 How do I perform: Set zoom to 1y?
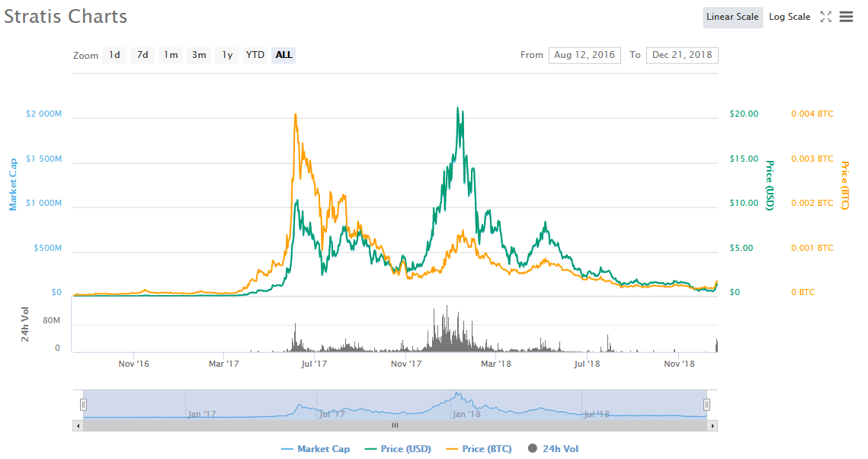[x=227, y=55]
